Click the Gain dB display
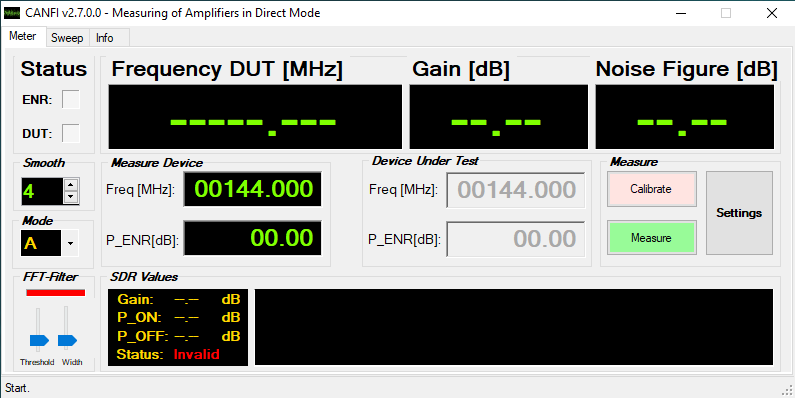This screenshot has width=795, height=398. (498, 117)
